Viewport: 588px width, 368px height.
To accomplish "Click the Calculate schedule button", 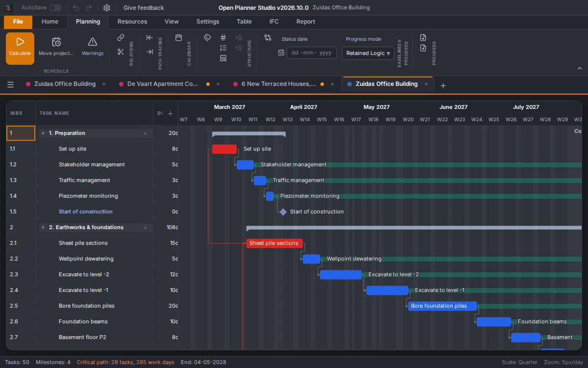I will click(20, 48).
